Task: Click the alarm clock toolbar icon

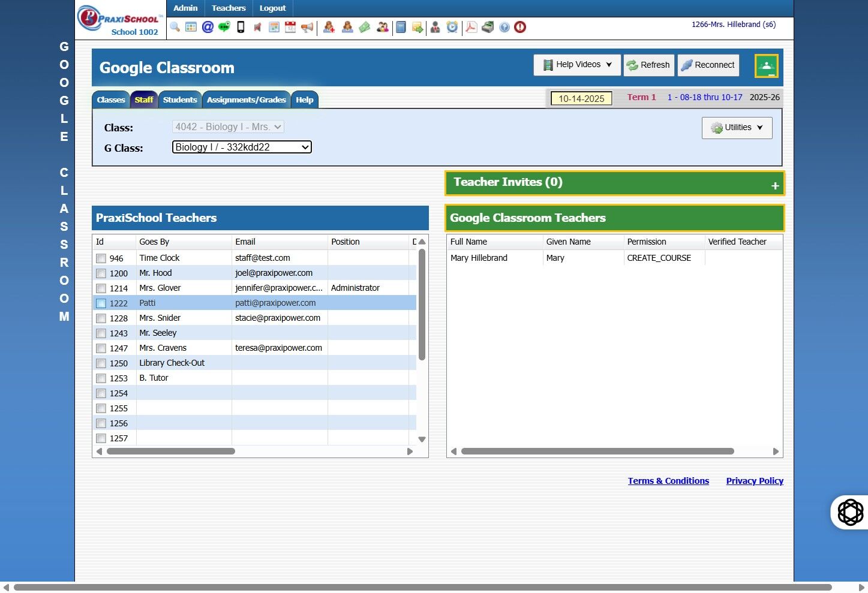Action: tap(452, 27)
